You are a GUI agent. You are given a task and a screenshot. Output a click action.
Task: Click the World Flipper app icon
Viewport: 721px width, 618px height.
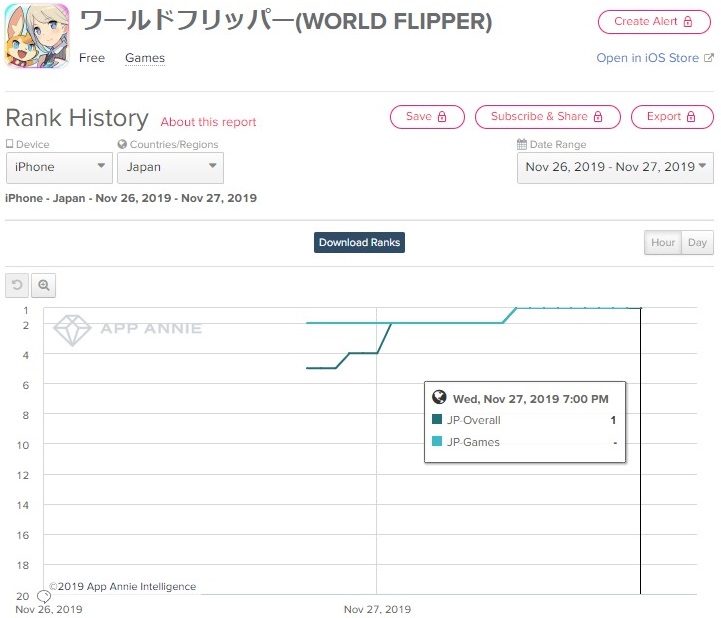(37, 36)
